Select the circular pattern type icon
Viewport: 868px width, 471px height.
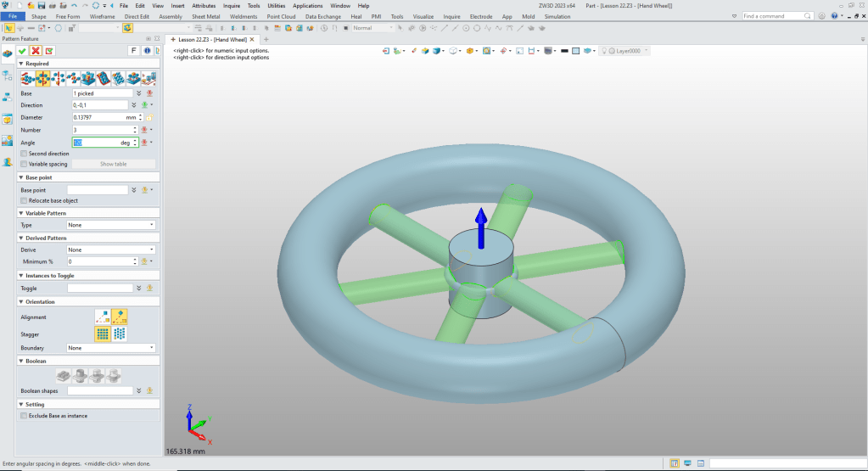(43, 78)
